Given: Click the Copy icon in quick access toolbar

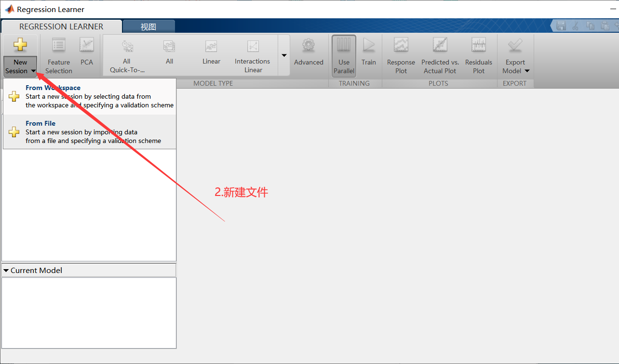Looking at the screenshot, I should click(x=590, y=26).
